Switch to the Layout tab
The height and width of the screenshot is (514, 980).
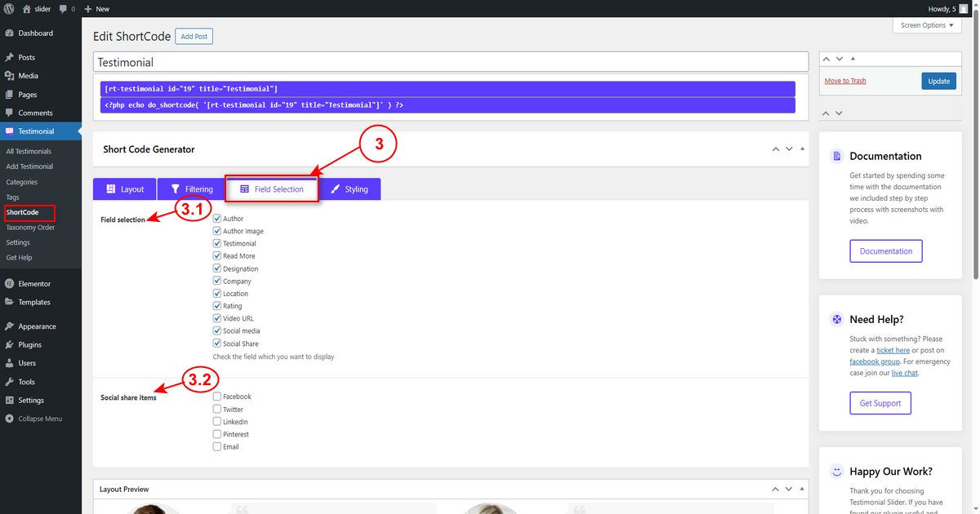125,189
